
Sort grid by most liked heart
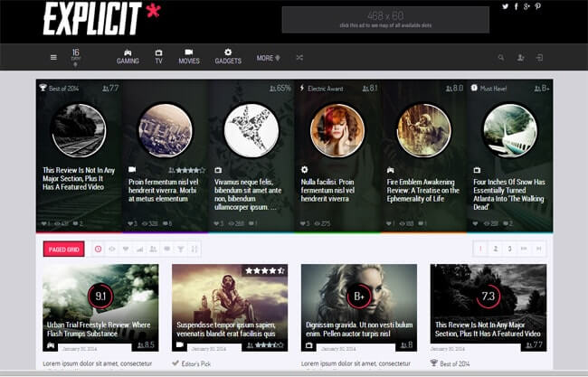coord(126,249)
